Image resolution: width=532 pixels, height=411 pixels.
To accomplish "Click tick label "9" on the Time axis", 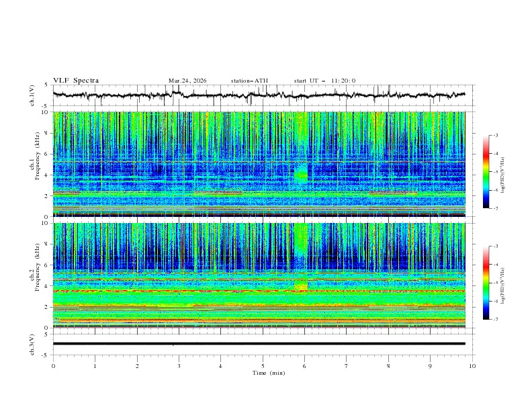I will point(430,366).
